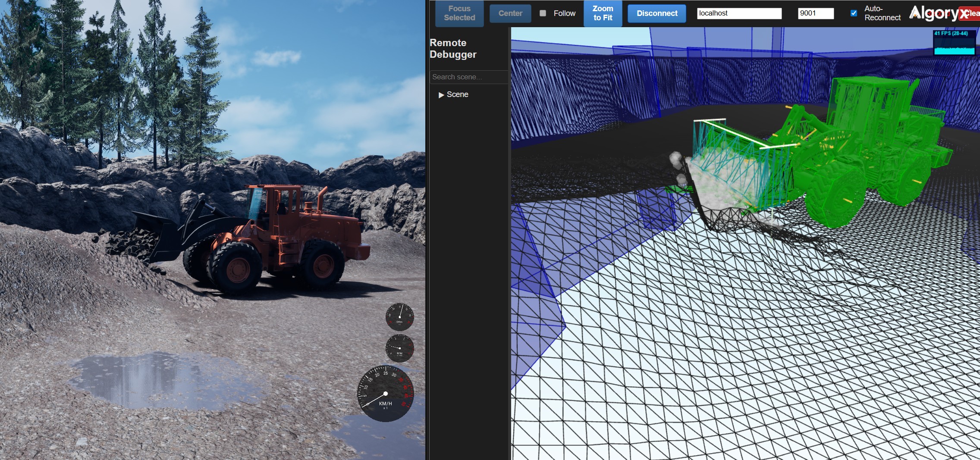This screenshot has height=460, width=980.
Task: Uncheck the Auto-Reconnect checkbox
Action: click(x=854, y=13)
